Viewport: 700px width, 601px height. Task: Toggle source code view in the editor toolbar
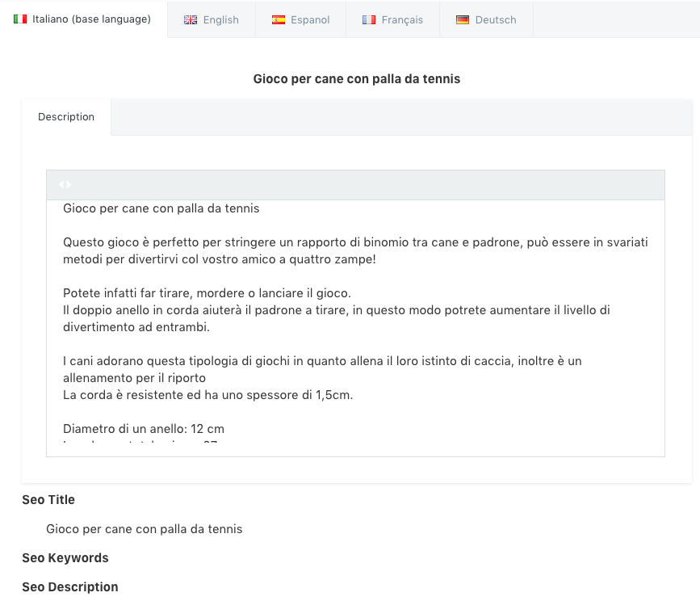(x=65, y=185)
